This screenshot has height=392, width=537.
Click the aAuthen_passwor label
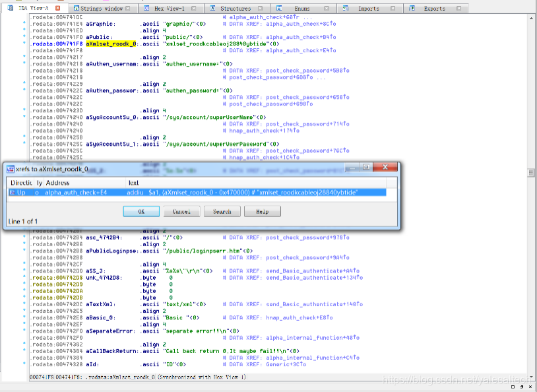click(x=113, y=90)
